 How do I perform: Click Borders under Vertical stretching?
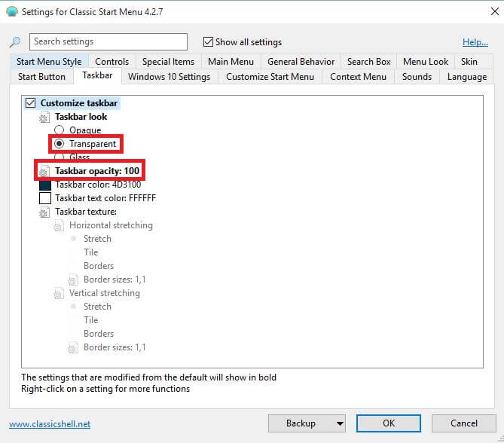pyautogui.click(x=99, y=334)
